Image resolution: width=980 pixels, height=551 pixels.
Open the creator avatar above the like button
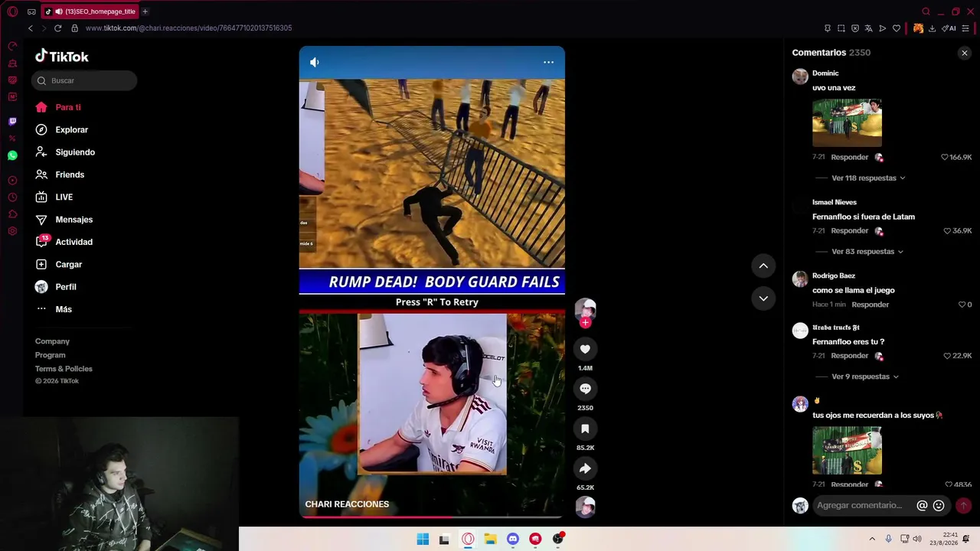(x=585, y=309)
